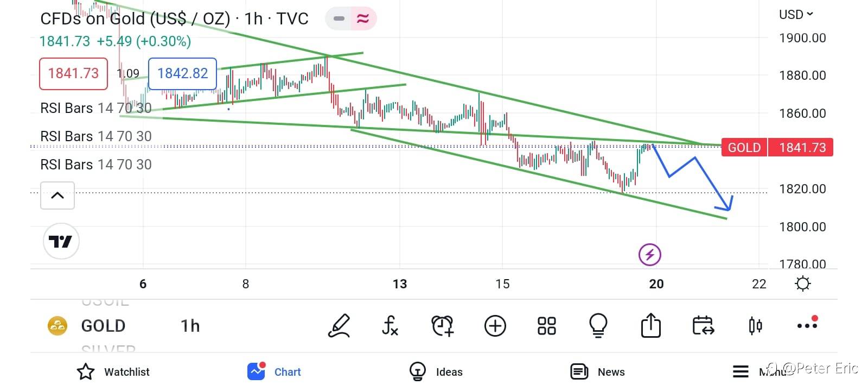Screen dimensions: 868x391
Task: Toggle the wavy line indicator pill
Action: click(x=363, y=18)
